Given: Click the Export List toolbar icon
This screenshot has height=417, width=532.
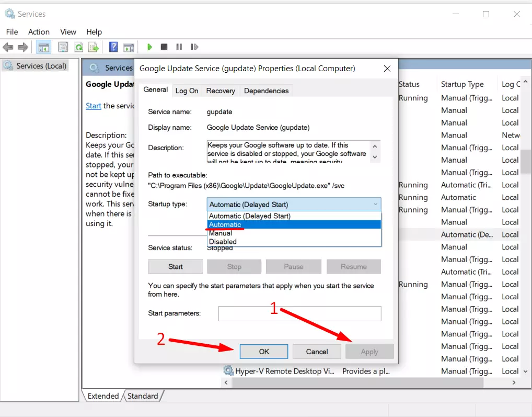Looking at the screenshot, I should click(94, 47).
